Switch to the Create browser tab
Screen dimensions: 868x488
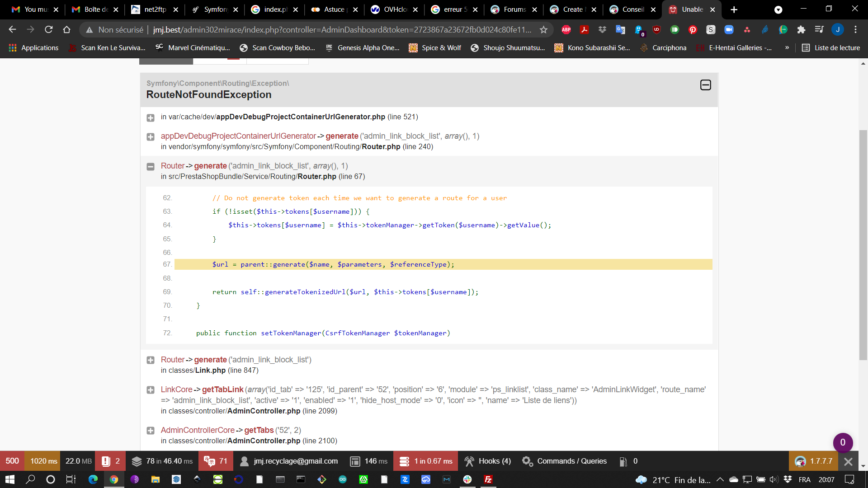(574, 9)
